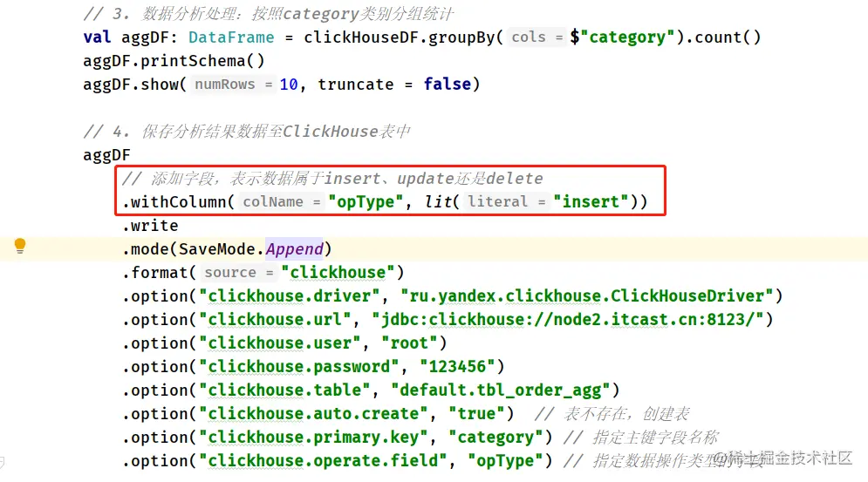Viewport: 868px width, 482px height.
Task: Click the "clickhouse.user" option key
Action: [x=279, y=343]
